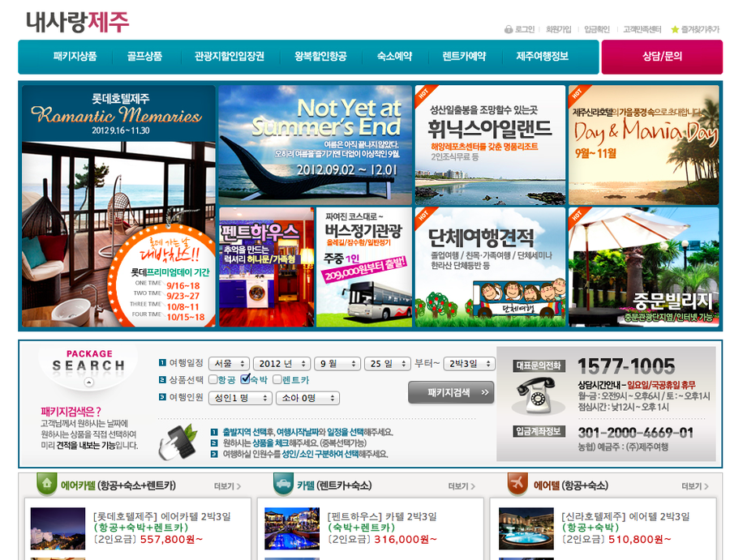The width and height of the screenshot is (730, 560).
Task: Open the 25 일 day dropdown
Action: [387, 364]
